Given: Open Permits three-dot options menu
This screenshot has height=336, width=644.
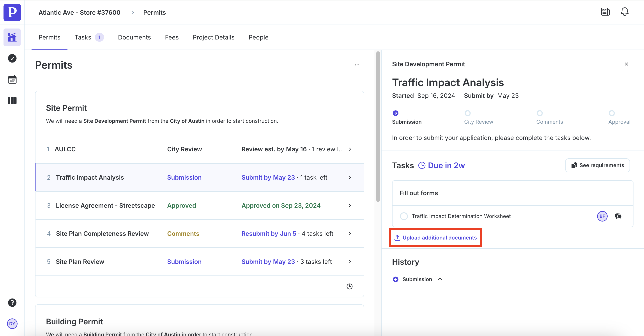Looking at the screenshot, I should point(357,65).
